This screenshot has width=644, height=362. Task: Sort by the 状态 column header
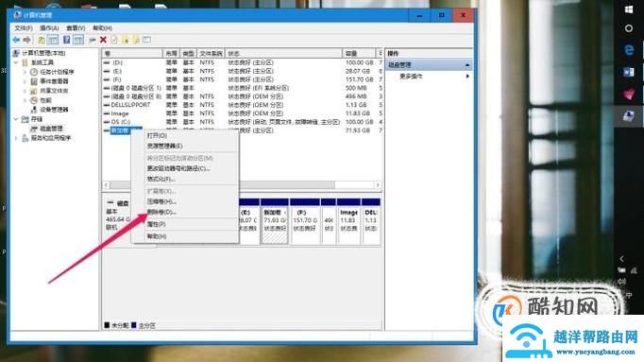(284, 54)
